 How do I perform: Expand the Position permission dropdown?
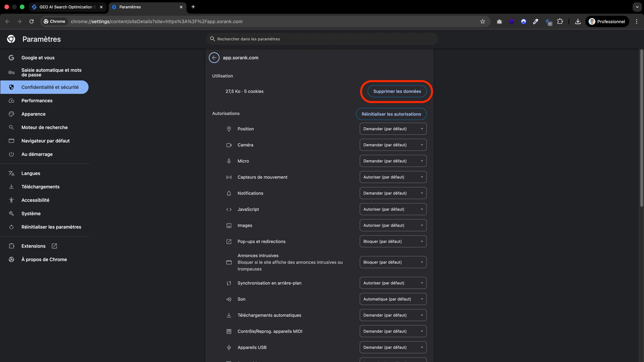[393, 129]
